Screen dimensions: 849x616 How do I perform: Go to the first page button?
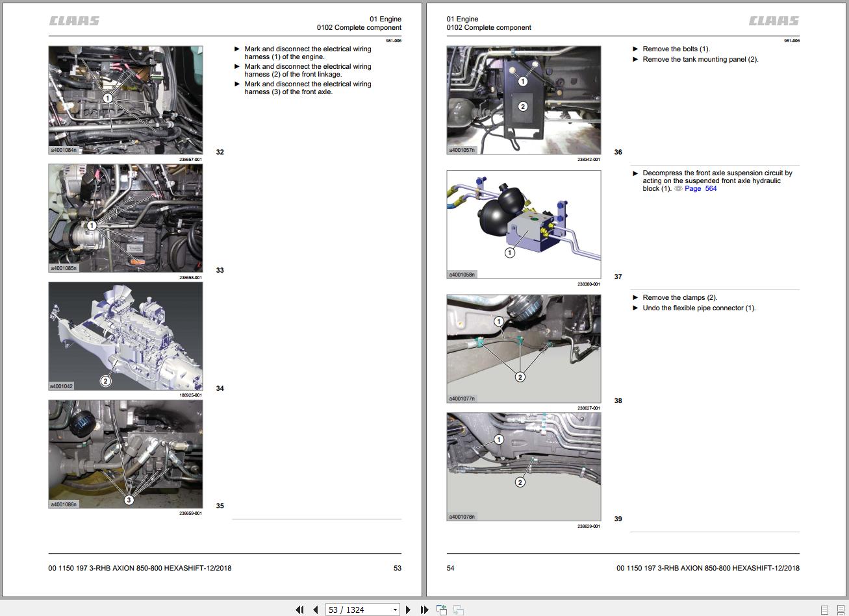299,610
